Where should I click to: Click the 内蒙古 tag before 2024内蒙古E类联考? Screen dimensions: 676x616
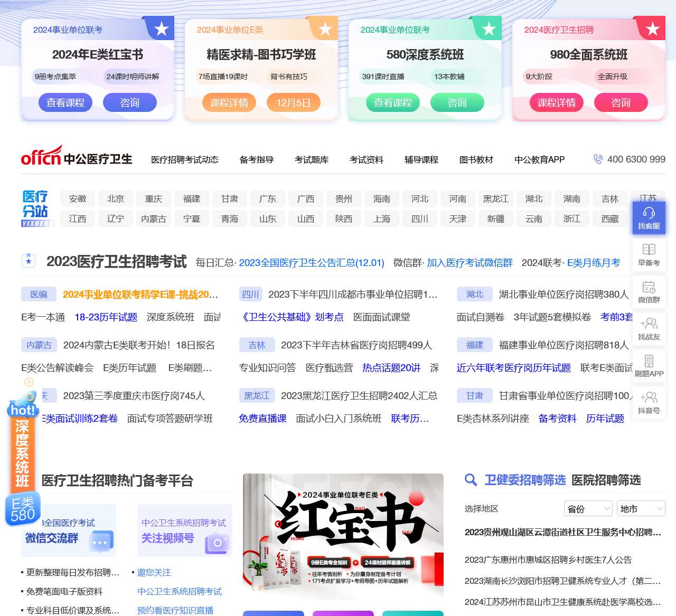pos(39,345)
